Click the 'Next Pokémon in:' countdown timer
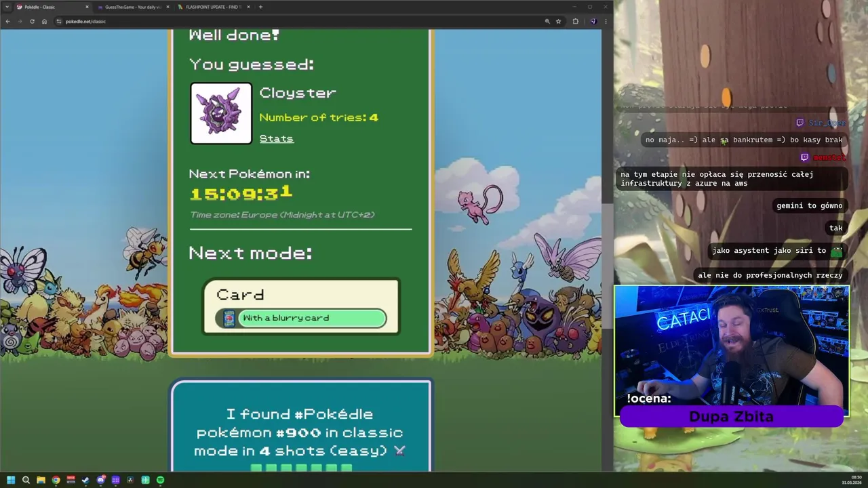Viewport: 868px width, 488px height. click(241, 193)
